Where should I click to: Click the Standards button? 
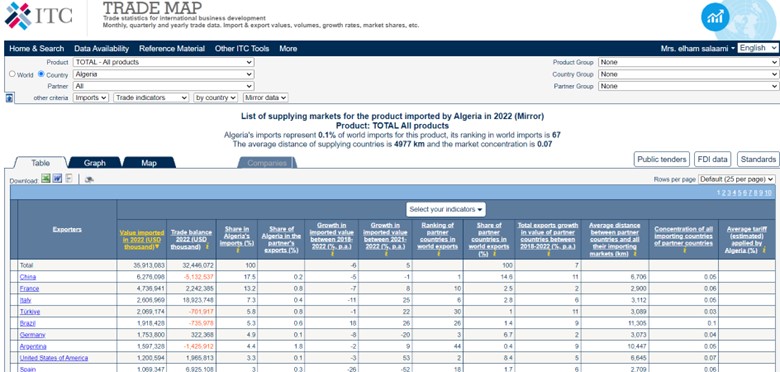pyautogui.click(x=758, y=159)
